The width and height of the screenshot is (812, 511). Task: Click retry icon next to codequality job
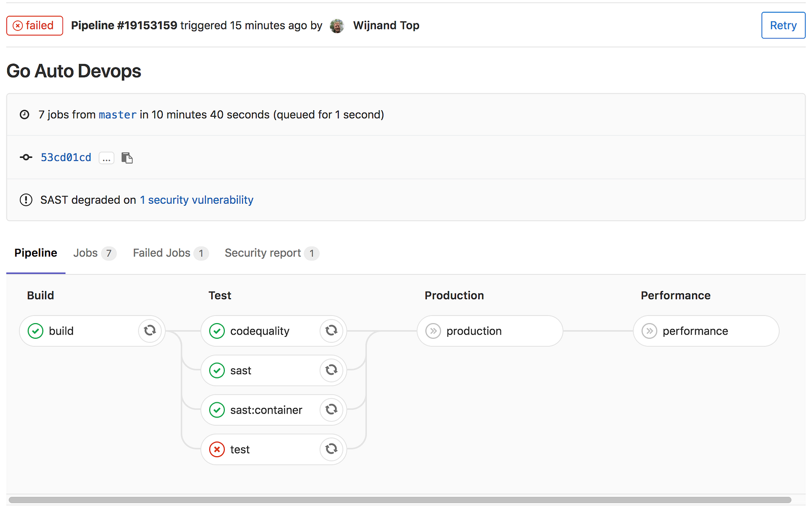(x=331, y=331)
